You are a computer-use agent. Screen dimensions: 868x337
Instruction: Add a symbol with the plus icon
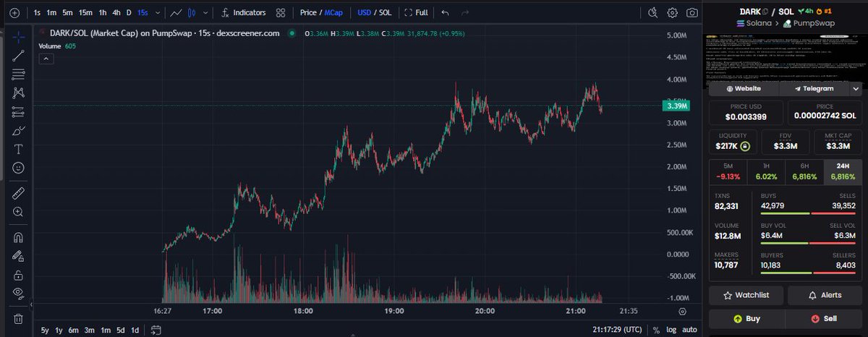[14, 12]
